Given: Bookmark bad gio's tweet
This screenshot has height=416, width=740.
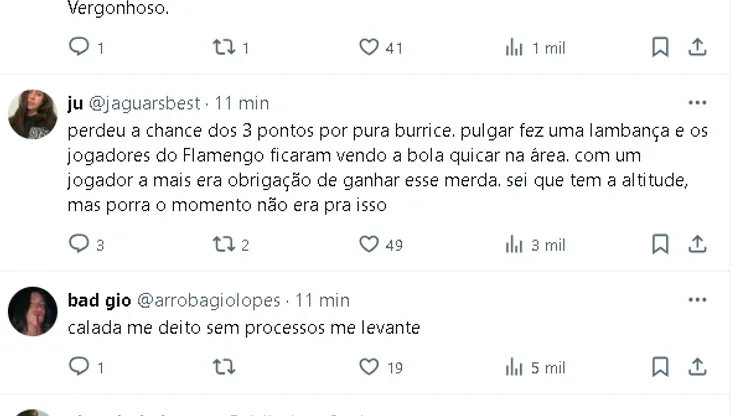Looking at the screenshot, I should point(660,367).
